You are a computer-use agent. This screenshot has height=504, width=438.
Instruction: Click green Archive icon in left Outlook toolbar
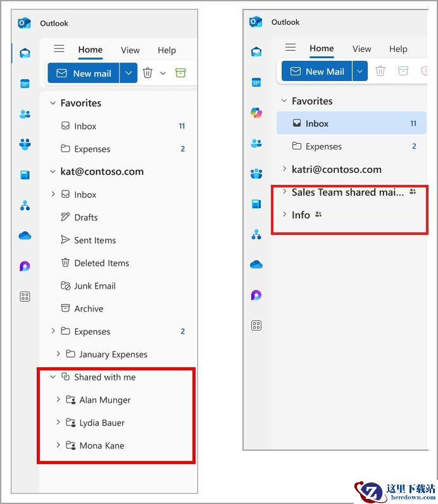coord(180,73)
